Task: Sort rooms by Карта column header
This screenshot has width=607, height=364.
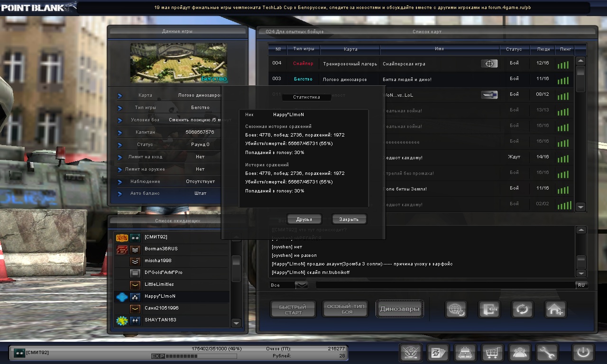Action: point(350,49)
